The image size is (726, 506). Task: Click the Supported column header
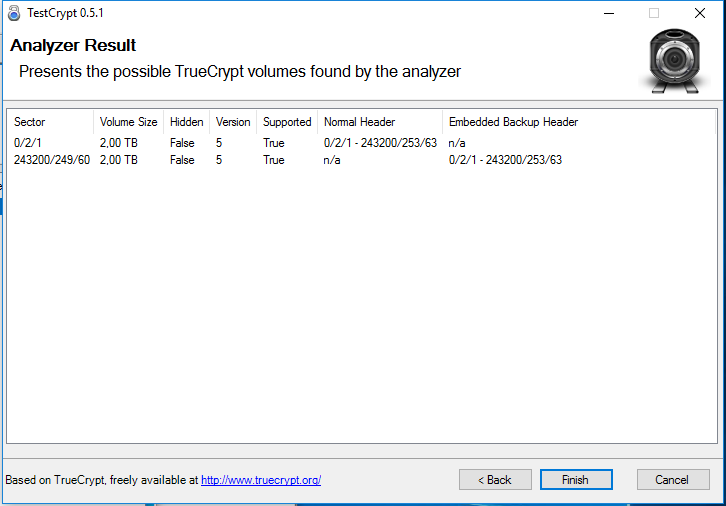click(287, 122)
